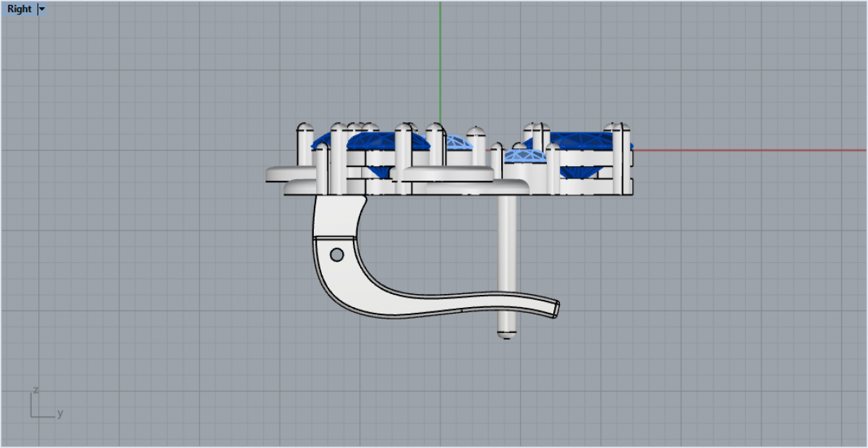Select the dark blue gemstone on far right
This screenshot has height=448, width=868.
click(579, 139)
